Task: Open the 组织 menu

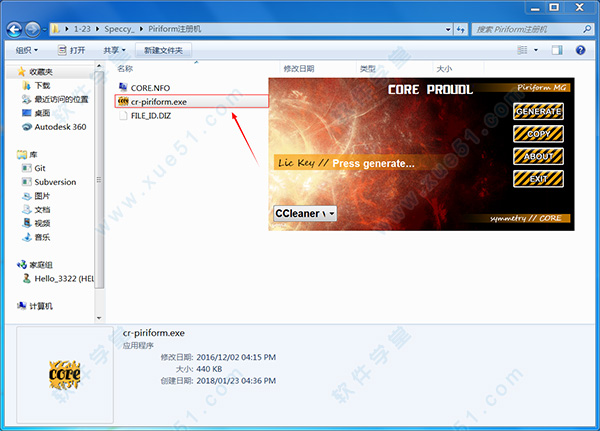Action: (x=27, y=50)
